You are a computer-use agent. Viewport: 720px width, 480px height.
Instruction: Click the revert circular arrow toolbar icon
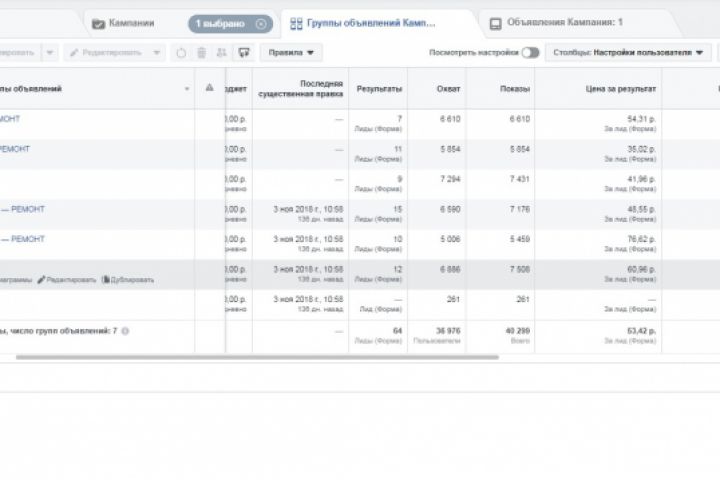click(x=181, y=53)
